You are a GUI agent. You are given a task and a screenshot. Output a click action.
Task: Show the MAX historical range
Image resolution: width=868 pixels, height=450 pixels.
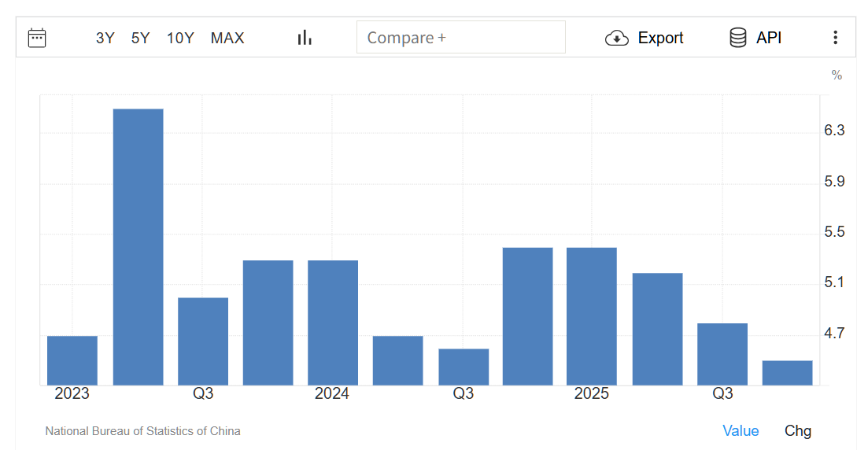tap(227, 38)
